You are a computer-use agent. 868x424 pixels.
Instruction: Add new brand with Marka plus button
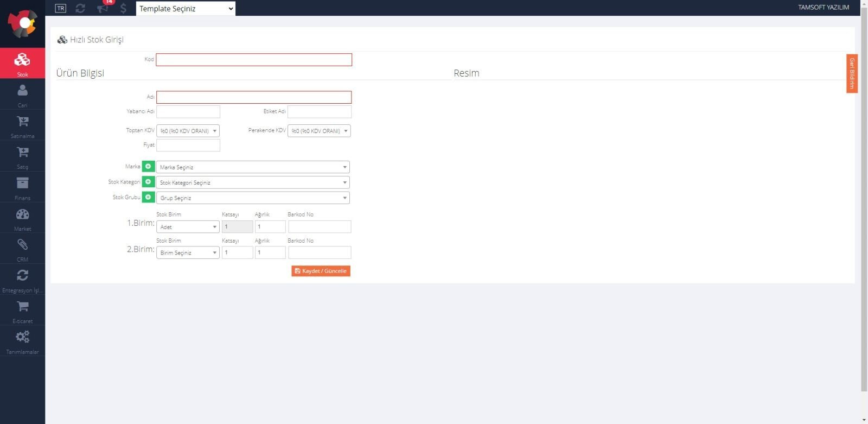click(148, 167)
